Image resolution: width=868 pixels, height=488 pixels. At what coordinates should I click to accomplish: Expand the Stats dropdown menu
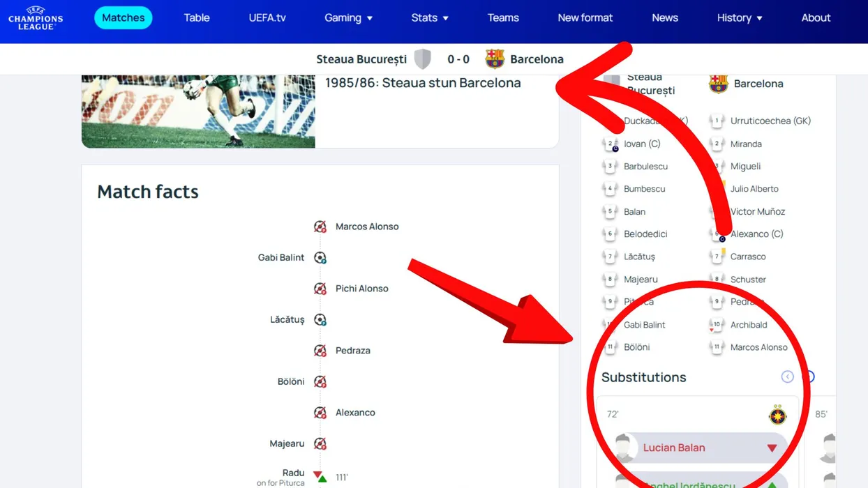[429, 18]
